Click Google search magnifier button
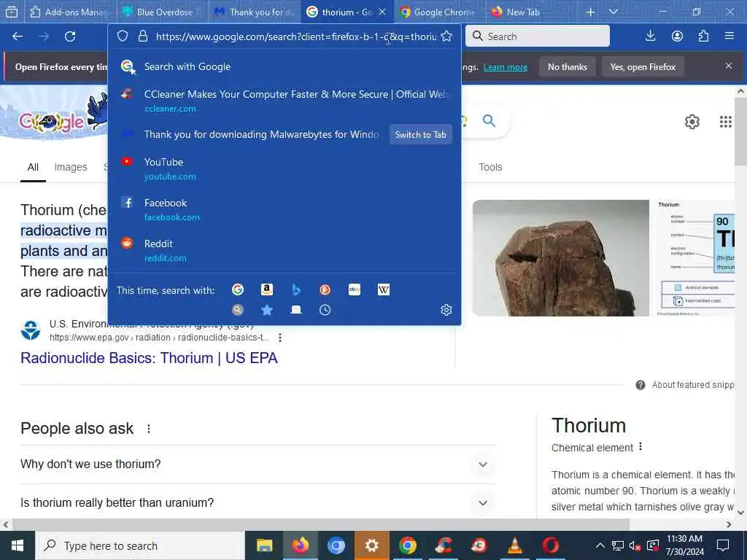The image size is (747, 560). pyautogui.click(x=489, y=120)
